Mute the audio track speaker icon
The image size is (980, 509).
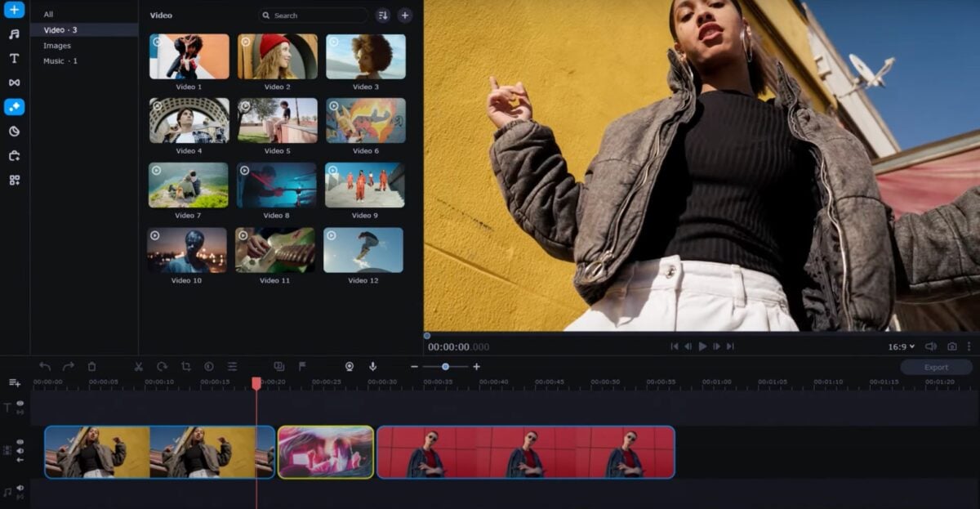20,489
